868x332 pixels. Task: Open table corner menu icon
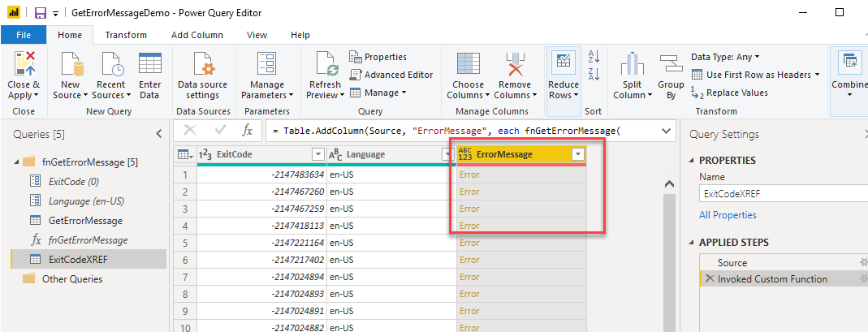pyautogui.click(x=185, y=154)
